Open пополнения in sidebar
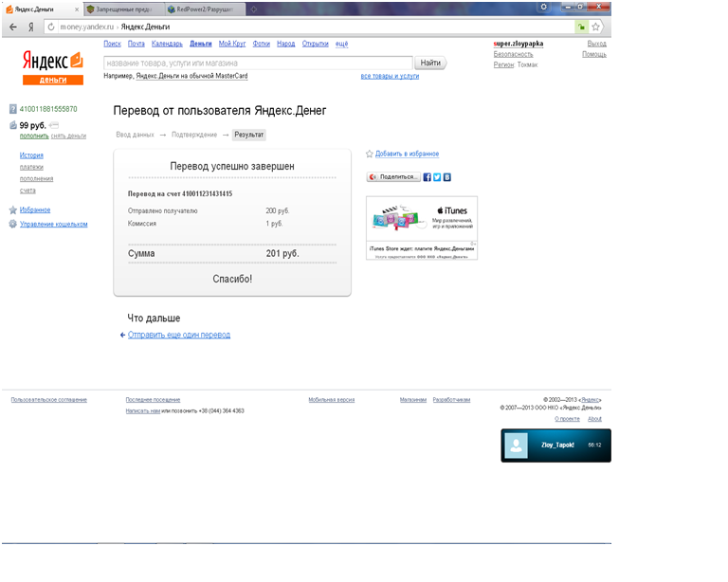 point(36,179)
